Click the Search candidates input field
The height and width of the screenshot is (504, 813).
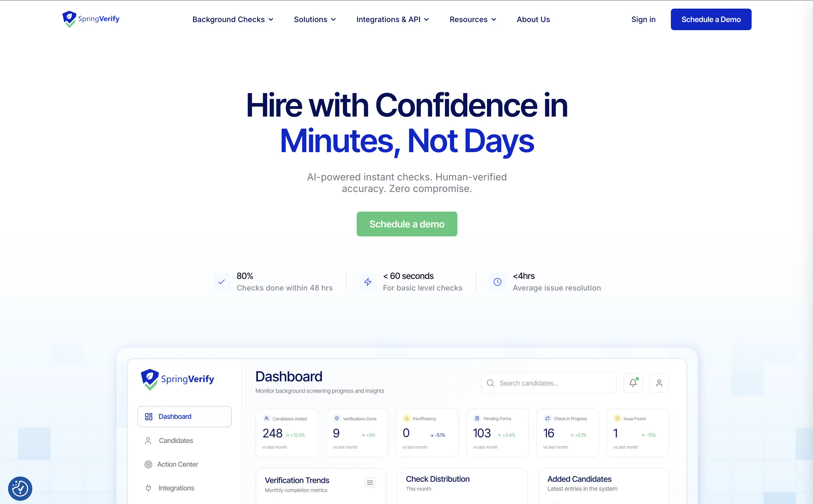pyautogui.click(x=549, y=383)
